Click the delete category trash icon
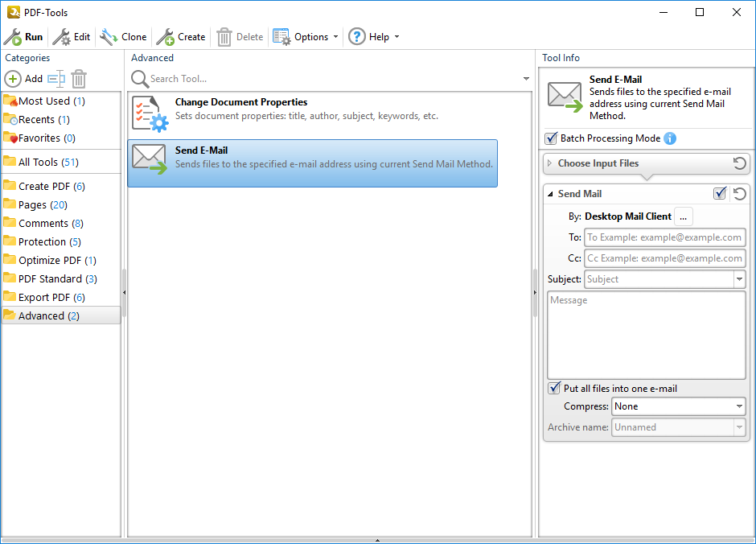 (79, 79)
